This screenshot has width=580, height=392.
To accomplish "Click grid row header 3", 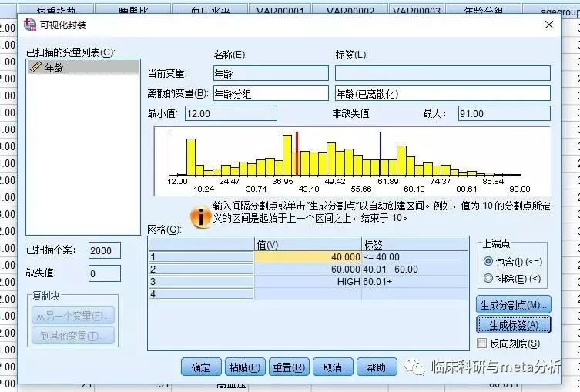I will click(x=201, y=281).
